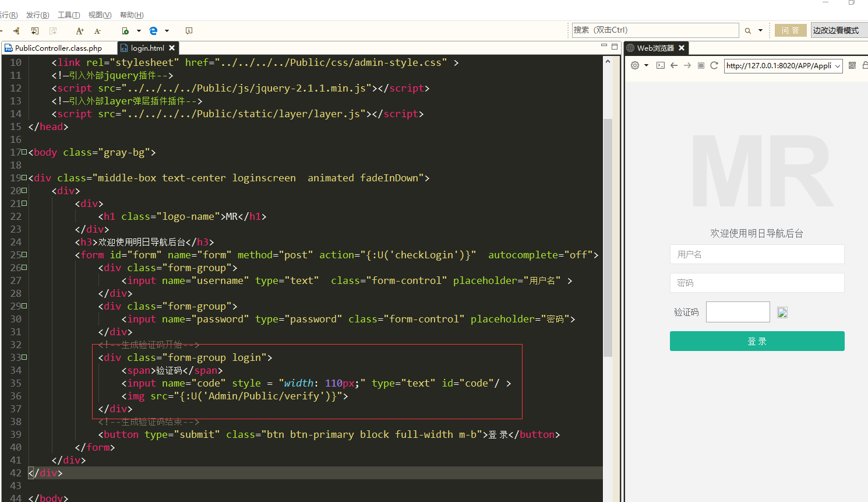The height and width of the screenshot is (502, 868).
Task: Open 视图(V) menu
Action: [100, 15]
